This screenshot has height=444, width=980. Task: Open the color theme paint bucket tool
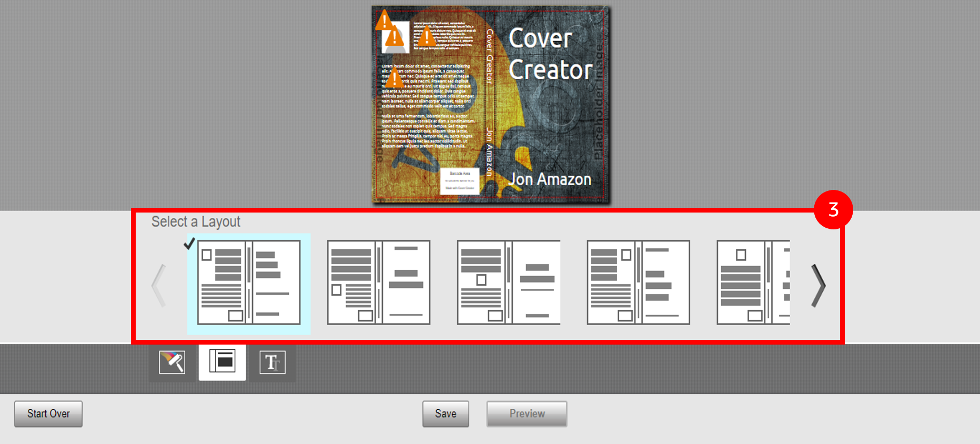[172, 362]
